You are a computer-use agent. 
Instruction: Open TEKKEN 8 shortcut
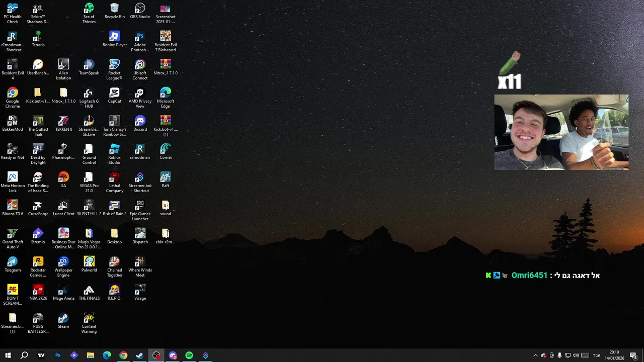click(x=63, y=124)
